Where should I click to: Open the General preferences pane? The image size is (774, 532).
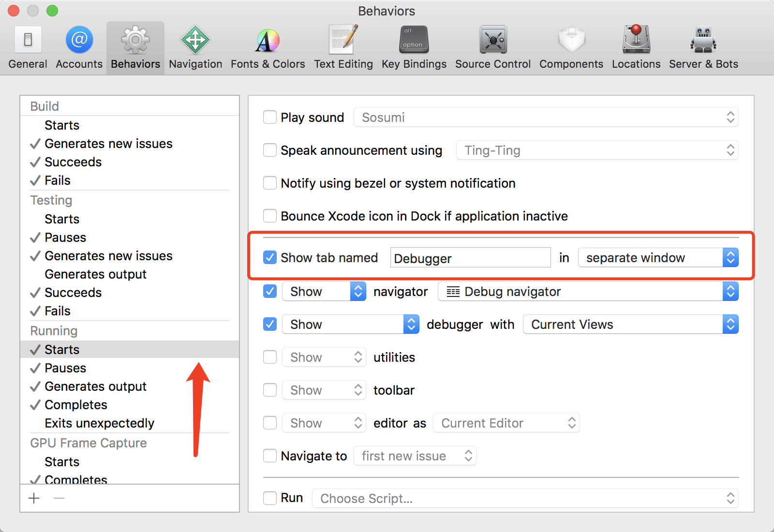click(28, 47)
